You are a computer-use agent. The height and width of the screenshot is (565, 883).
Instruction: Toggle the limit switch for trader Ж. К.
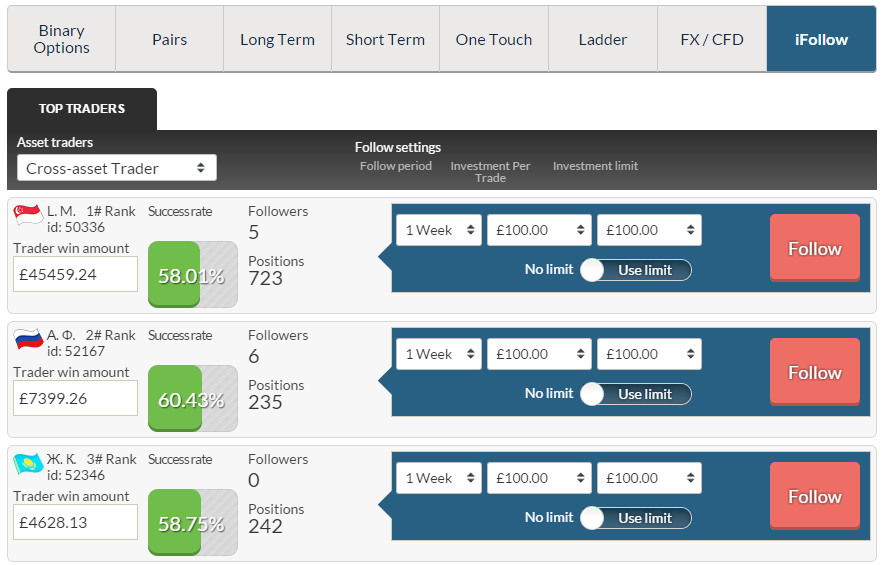coord(636,518)
